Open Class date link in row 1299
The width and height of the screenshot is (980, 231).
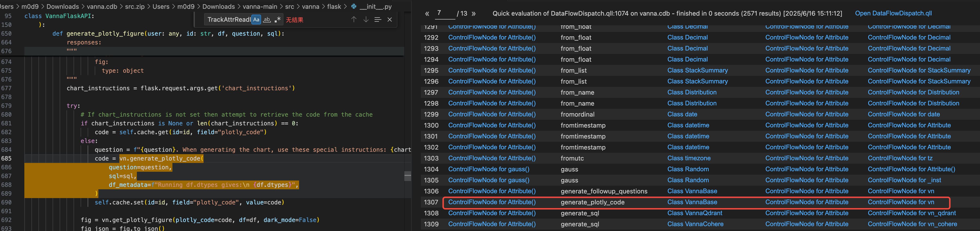tap(682, 114)
